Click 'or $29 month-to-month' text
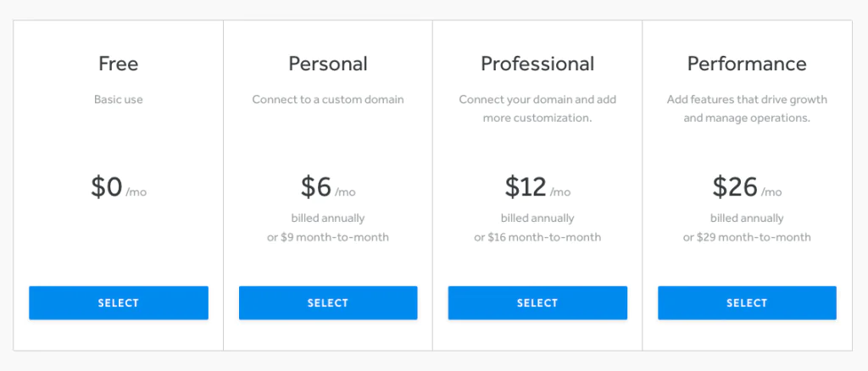Screen dimensions: 868x371 coord(747,237)
